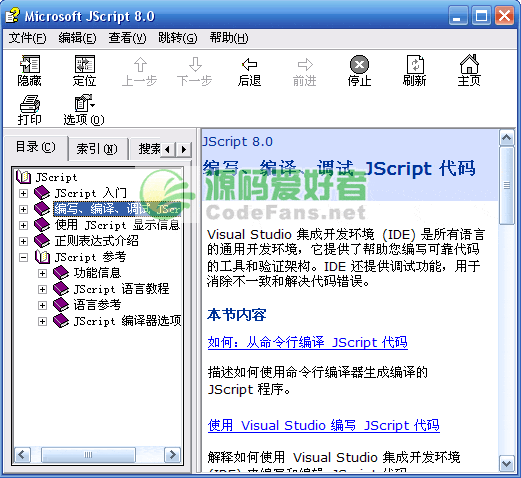Open the 编辑(E) menu
Viewport: 521px width, 478px height.
[x=77, y=38]
